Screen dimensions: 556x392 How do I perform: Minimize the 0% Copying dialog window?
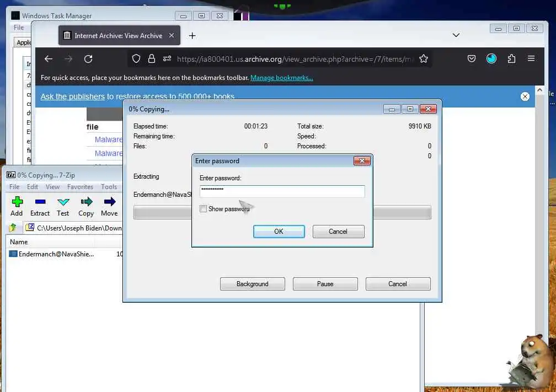392,109
